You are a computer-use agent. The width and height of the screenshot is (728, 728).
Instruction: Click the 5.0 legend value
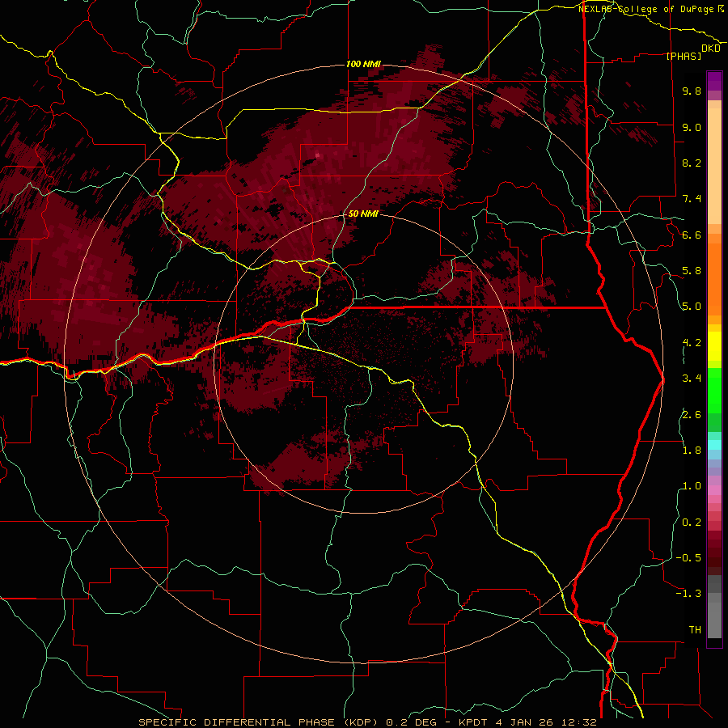coord(692,307)
